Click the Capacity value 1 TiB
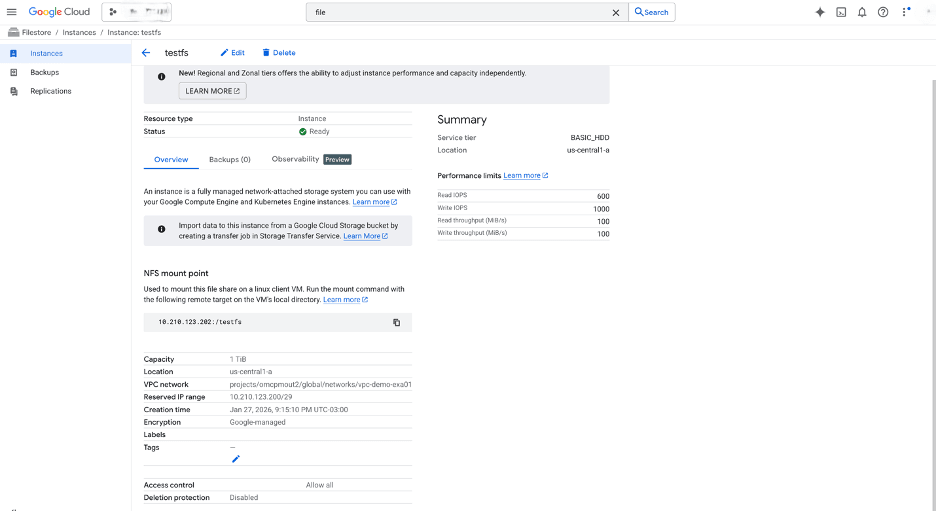 click(x=238, y=359)
